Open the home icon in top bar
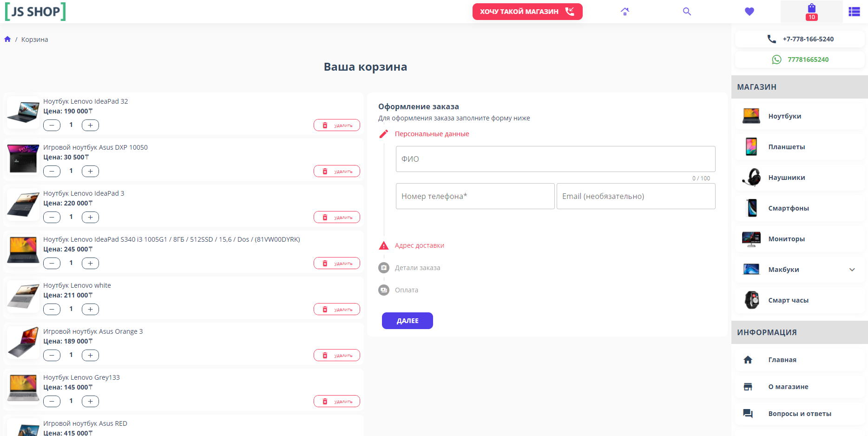 point(625,12)
